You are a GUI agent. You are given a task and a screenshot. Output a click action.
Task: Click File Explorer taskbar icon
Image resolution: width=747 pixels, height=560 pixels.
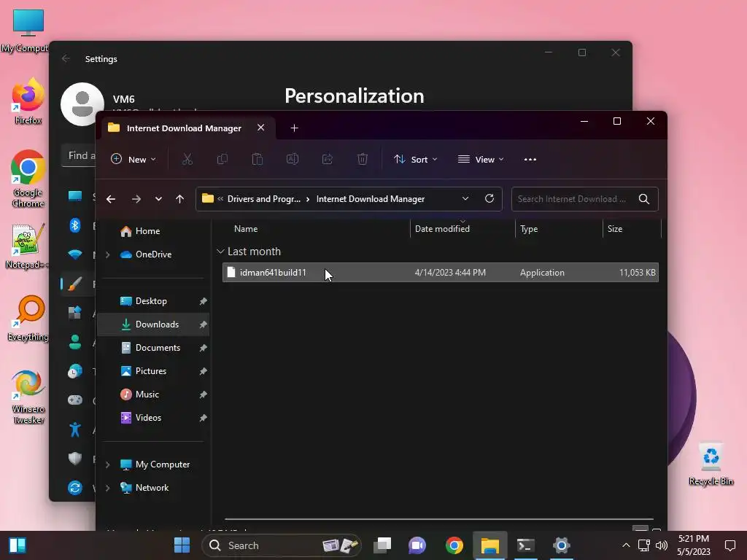(489, 545)
